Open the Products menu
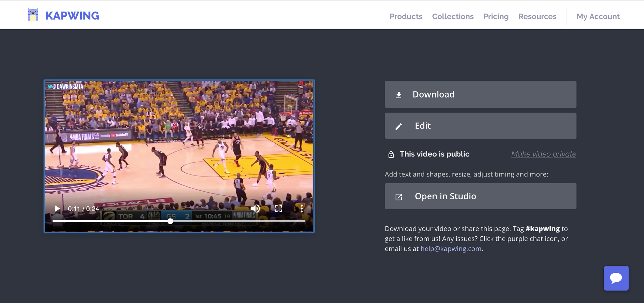 [x=406, y=16]
